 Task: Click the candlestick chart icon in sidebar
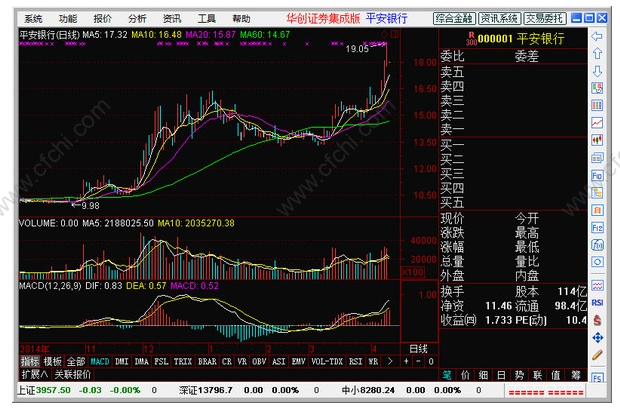[x=597, y=140]
